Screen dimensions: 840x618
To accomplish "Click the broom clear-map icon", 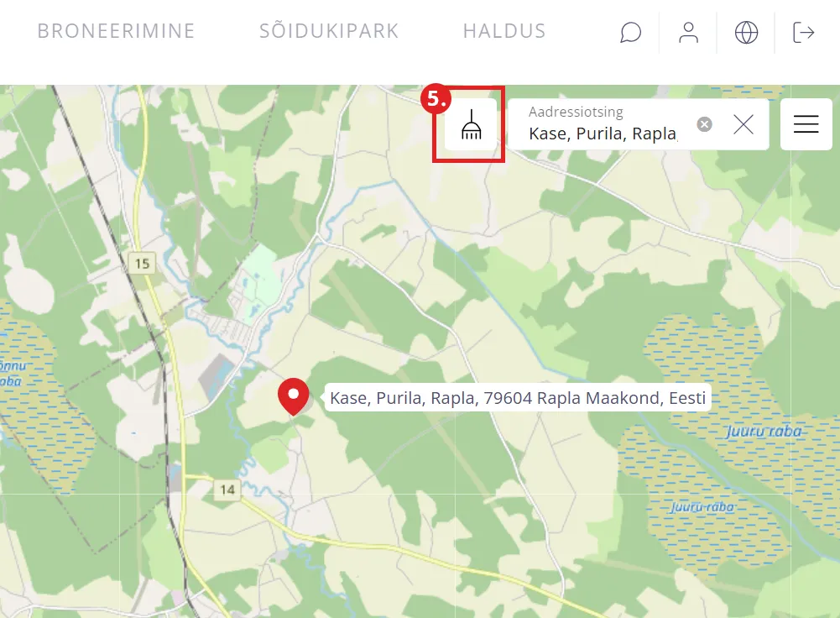I will 471,124.
